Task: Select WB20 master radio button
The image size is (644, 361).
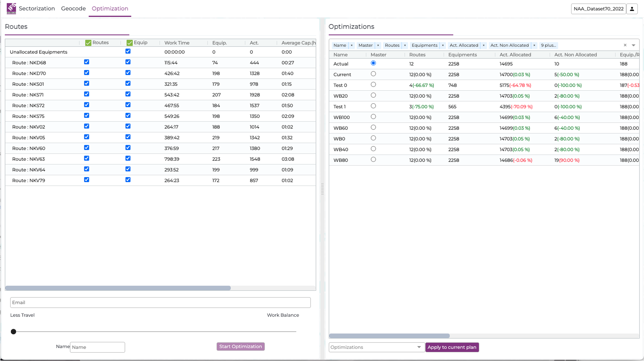Action: point(373,95)
